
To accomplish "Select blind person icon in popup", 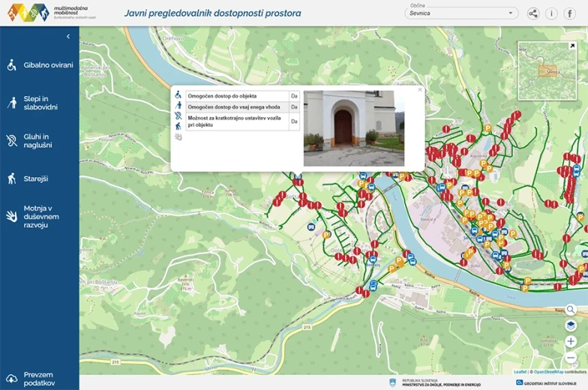I will [178, 106].
